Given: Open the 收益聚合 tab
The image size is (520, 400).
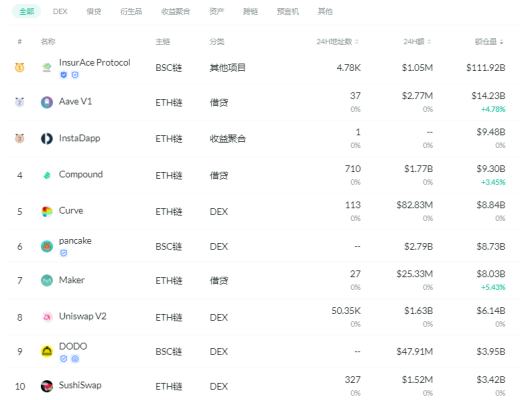Looking at the screenshot, I should (175, 12).
